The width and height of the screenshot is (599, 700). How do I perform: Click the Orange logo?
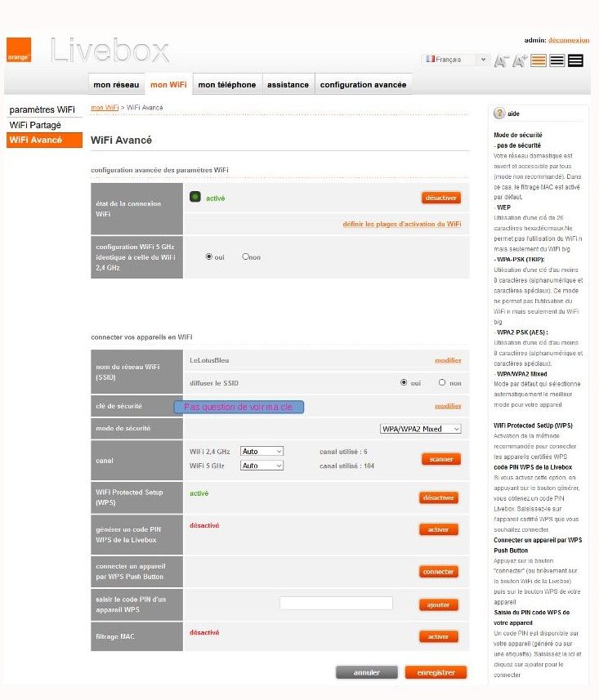click(19, 50)
